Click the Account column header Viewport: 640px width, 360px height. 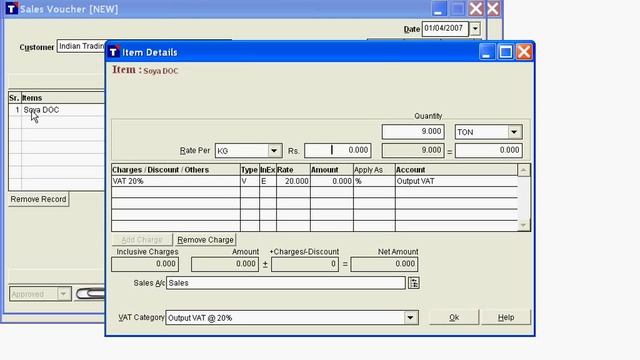pyautogui.click(x=456, y=170)
